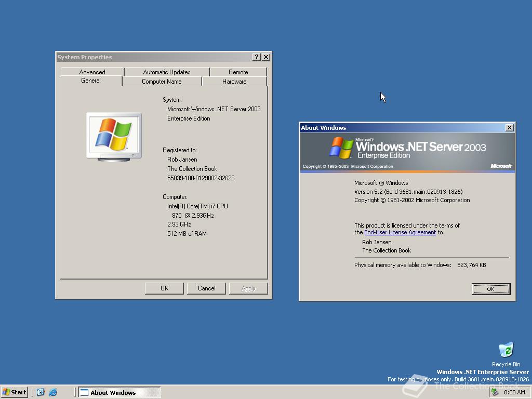
Task: Open the Remote tab
Action: point(238,72)
